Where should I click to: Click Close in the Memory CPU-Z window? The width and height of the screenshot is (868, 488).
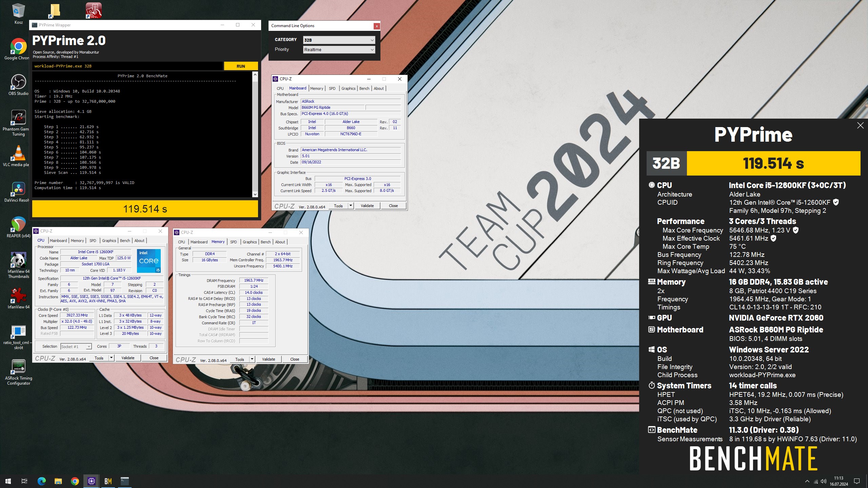[295, 359]
